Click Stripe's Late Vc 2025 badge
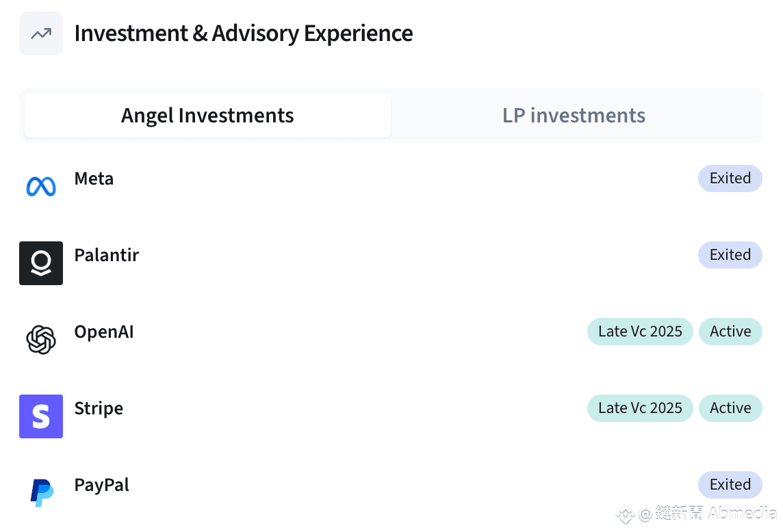The image size is (783, 532). (640, 408)
